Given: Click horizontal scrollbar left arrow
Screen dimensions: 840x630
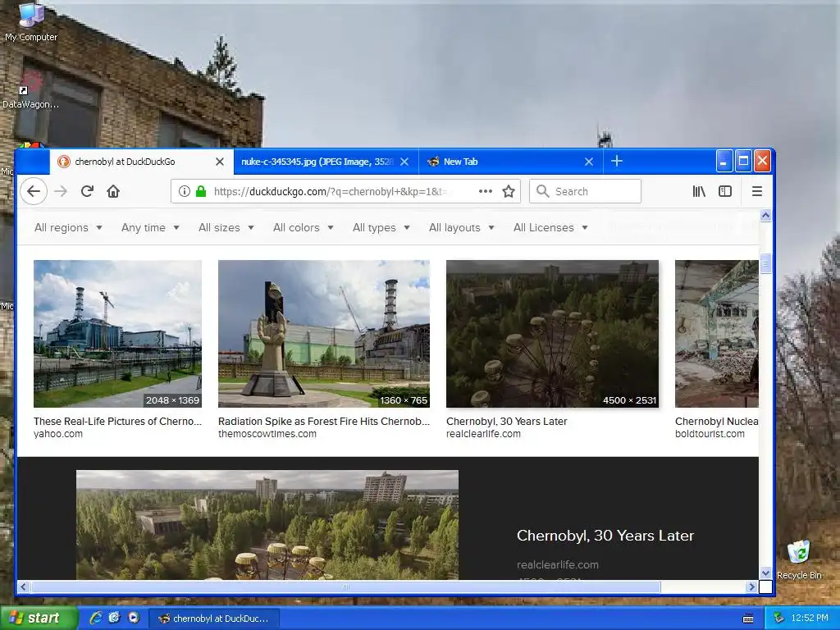Looking at the screenshot, I should [23, 587].
